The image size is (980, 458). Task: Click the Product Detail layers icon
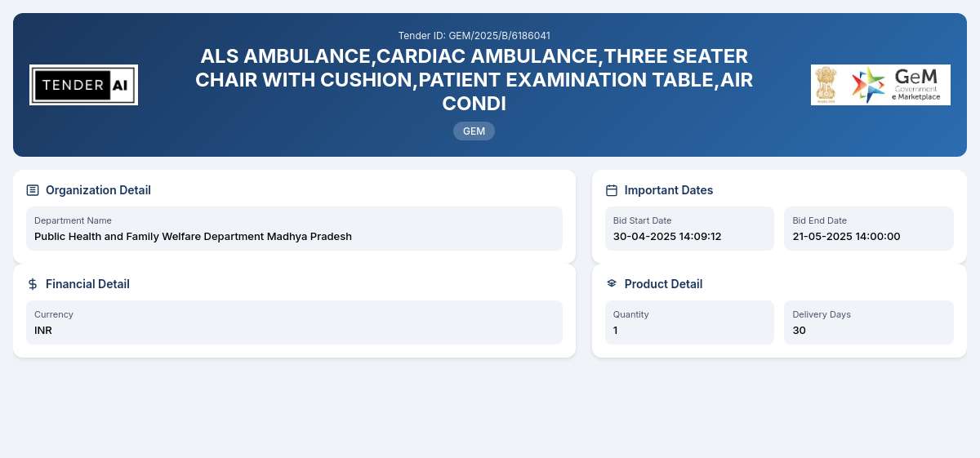click(x=612, y=284)
